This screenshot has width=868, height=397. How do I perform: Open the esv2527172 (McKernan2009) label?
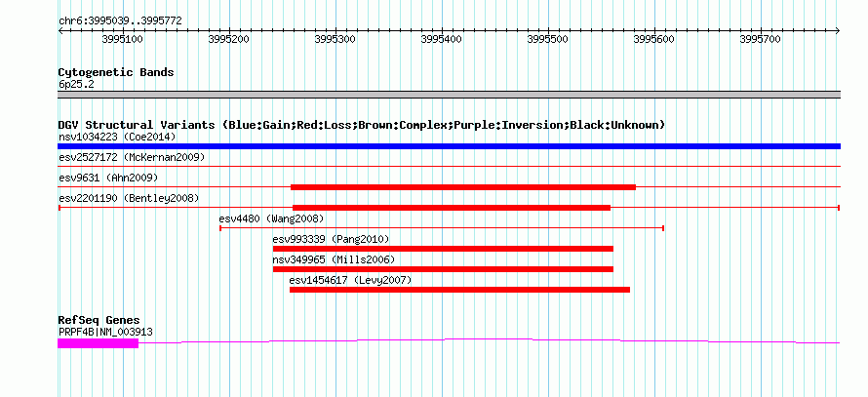click(x=132, y=157)
